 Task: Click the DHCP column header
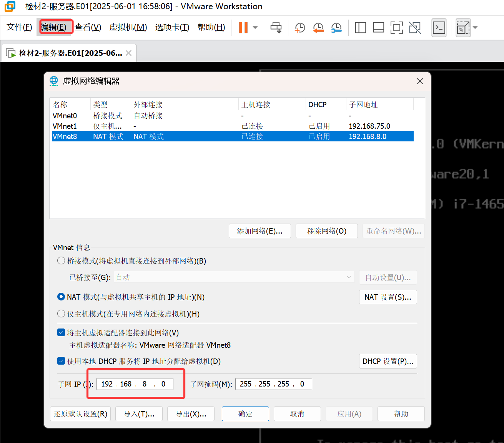[326, 105]
